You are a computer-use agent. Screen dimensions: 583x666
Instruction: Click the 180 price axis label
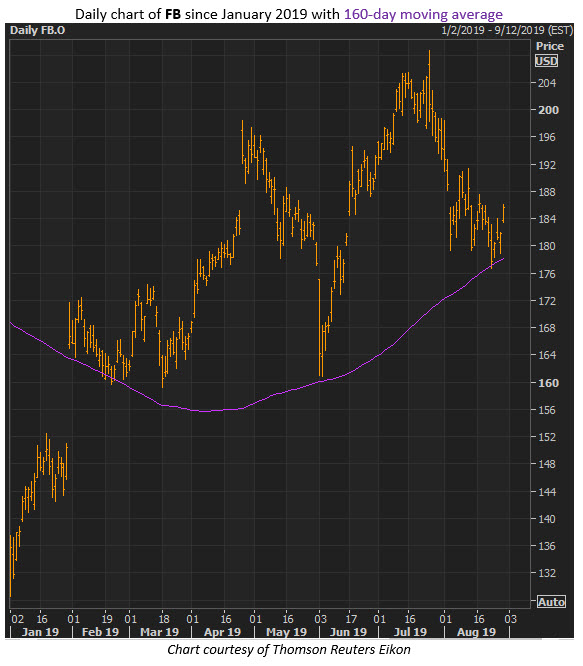coord(546,246)
